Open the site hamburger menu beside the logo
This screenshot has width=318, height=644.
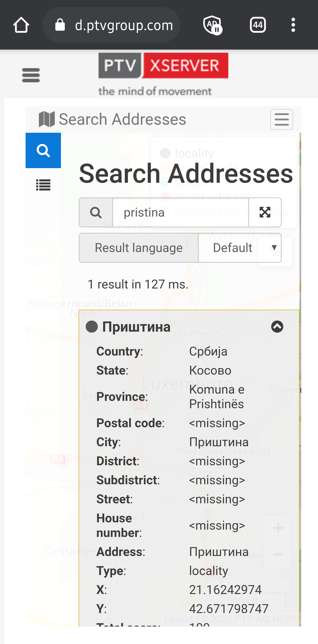click(x=31, y=75)
